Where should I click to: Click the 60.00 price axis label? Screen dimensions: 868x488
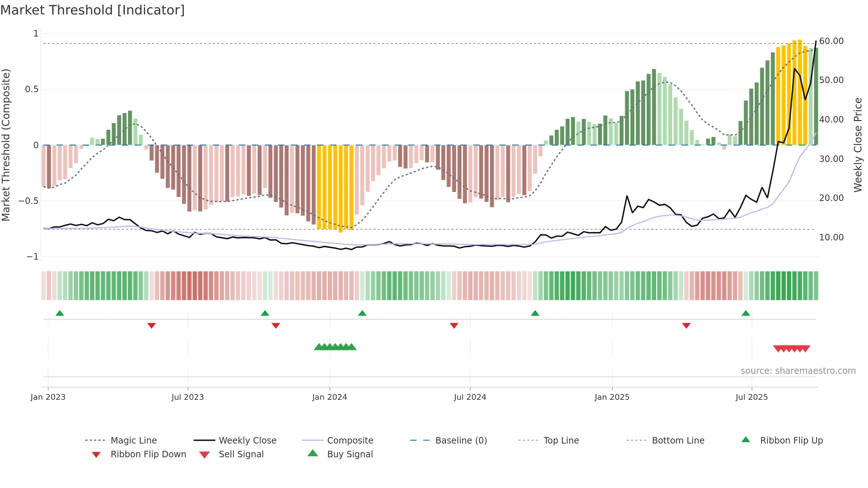tap(831, 41)
